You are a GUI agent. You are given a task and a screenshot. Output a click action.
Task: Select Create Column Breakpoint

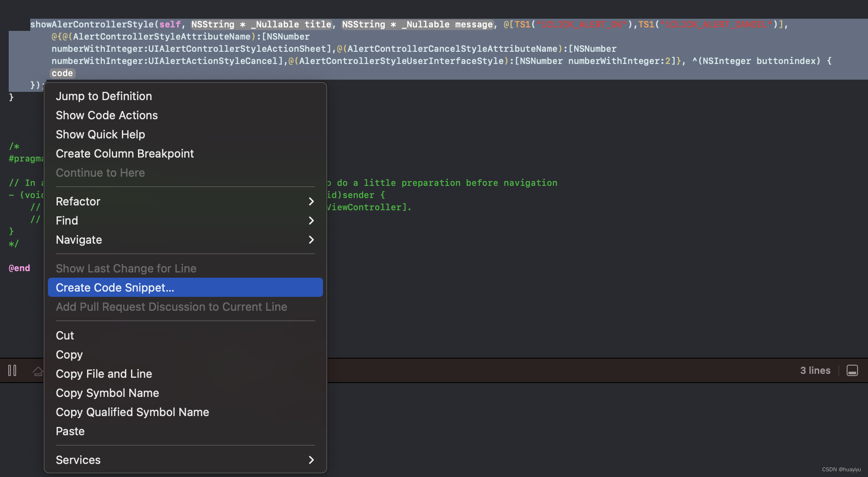pyautogui.click(x=124, y=154)
